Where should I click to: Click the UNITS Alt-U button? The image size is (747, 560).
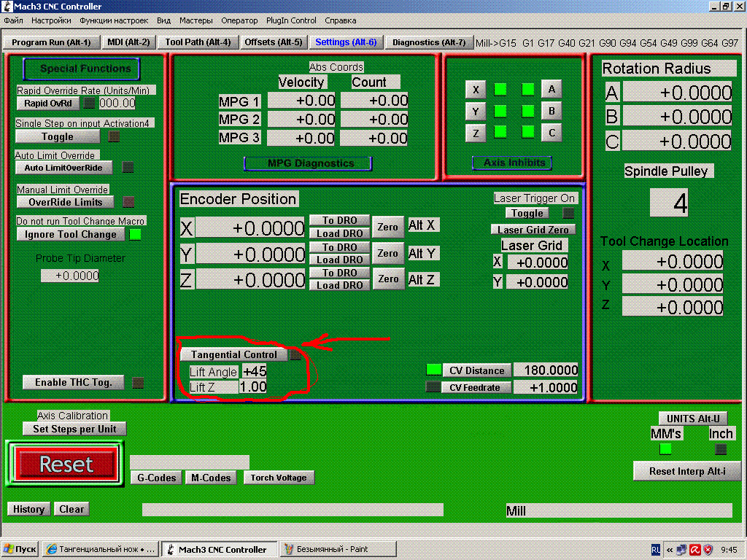point(693,419)
